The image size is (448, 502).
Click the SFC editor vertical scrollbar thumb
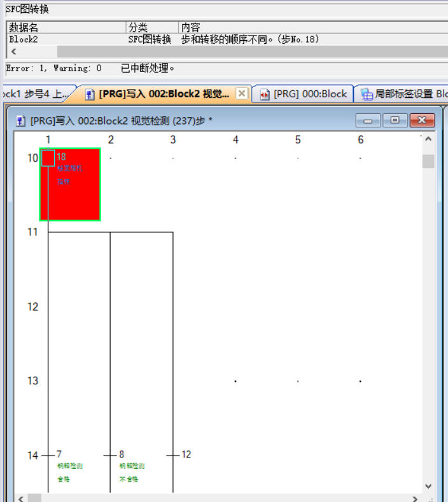coord(428,161)
